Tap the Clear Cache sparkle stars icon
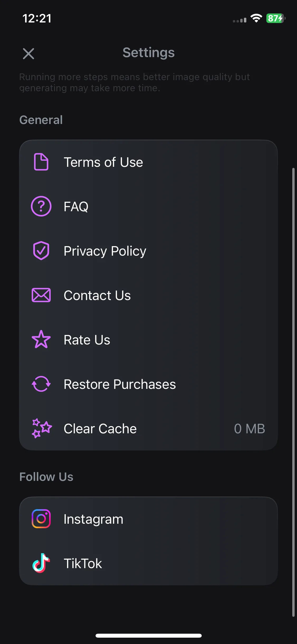Viewport: 297px width, 644px height. pos(41,428)
